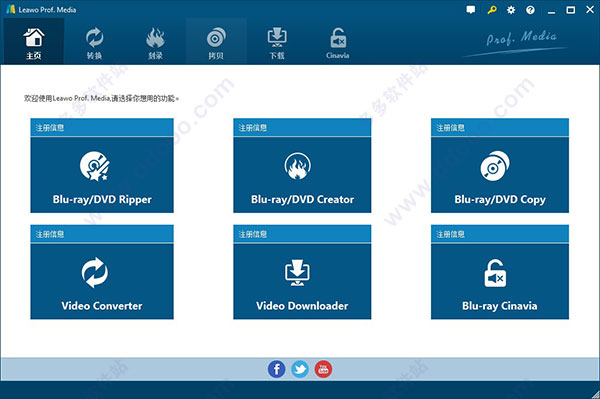Click the Video Converter label
This screenshot has width=600, height=399.
click(x=102, y=306)
